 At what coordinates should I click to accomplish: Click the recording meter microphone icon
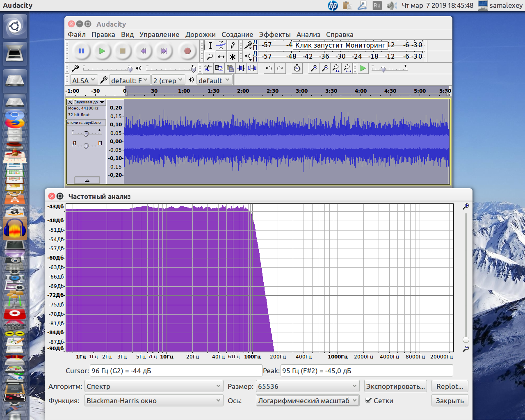[x=248, y=45]
